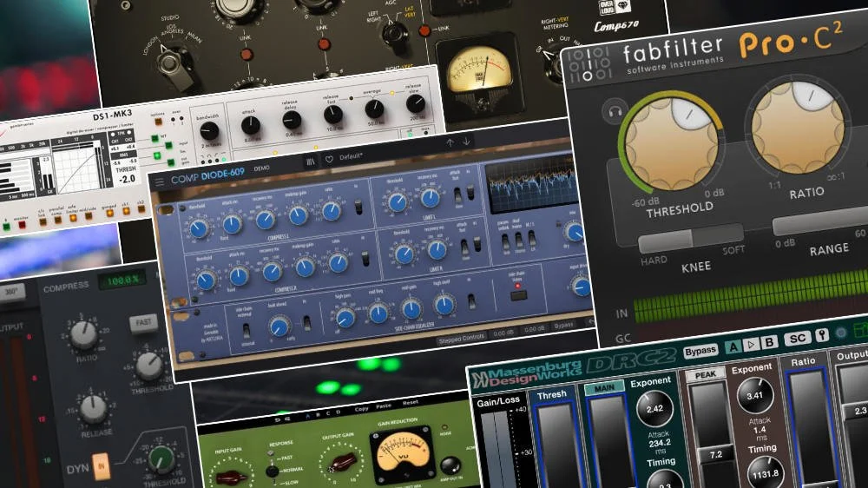
Task: Go to next Diode-609 preset with down arrow
Action: click(x=467, y=142)
